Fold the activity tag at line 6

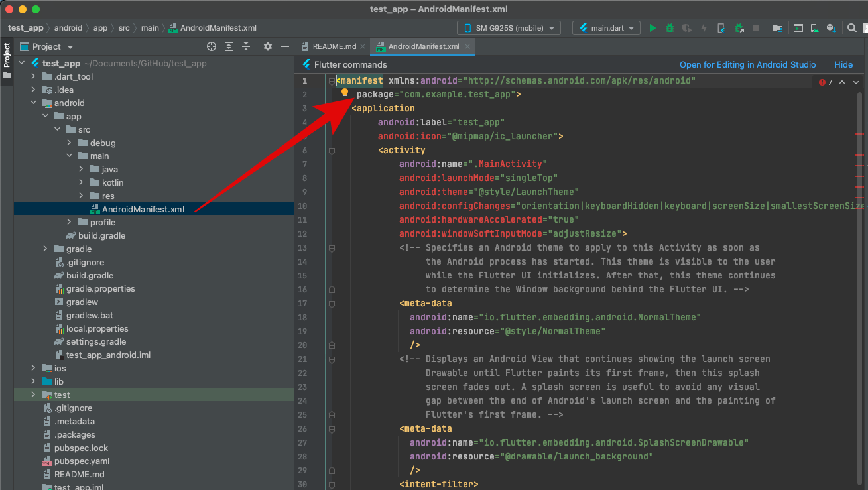[331, 150]
